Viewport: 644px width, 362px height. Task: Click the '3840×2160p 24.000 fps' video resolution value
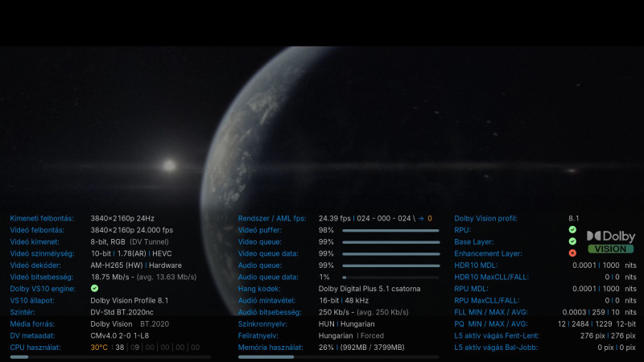(x=132, y=230)
